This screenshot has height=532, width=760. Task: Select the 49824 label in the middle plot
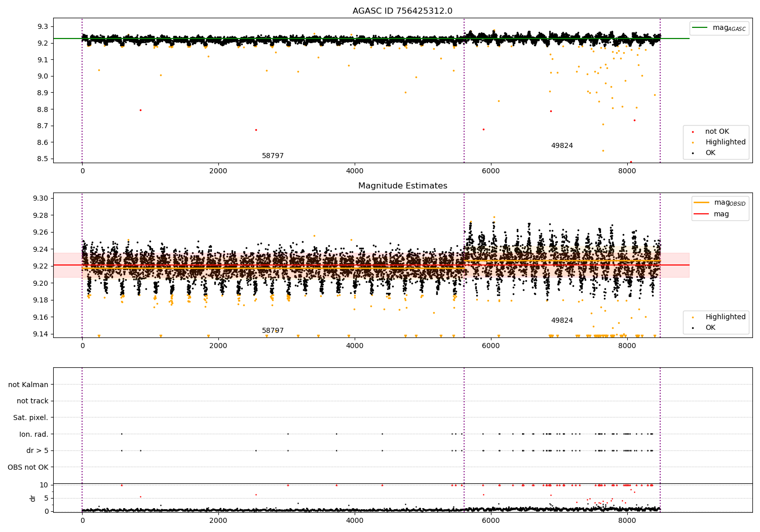pyautogui.click(x=562, y=321)
